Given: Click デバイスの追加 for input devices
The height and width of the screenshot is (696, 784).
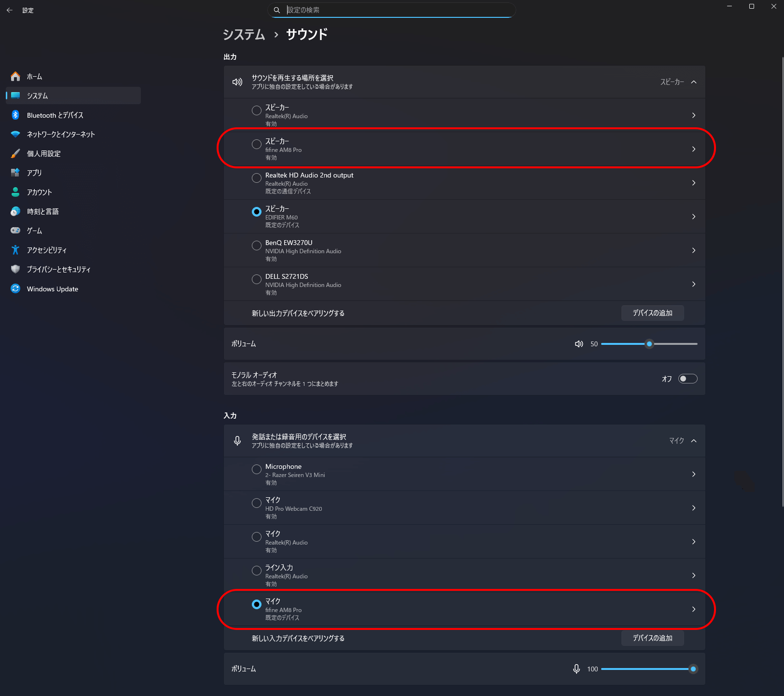Looking at the screenshot, I should coord(652,638).
